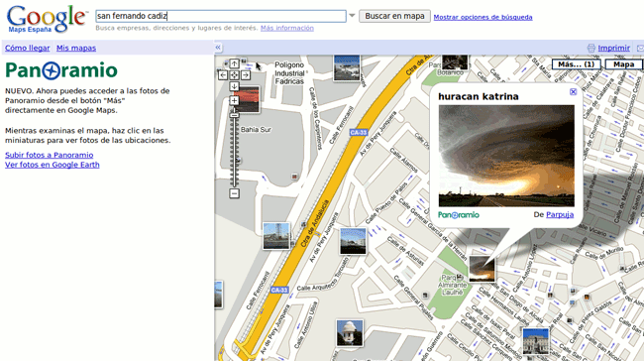
Task: Open author link Parpuja
Action: point(560,214)
